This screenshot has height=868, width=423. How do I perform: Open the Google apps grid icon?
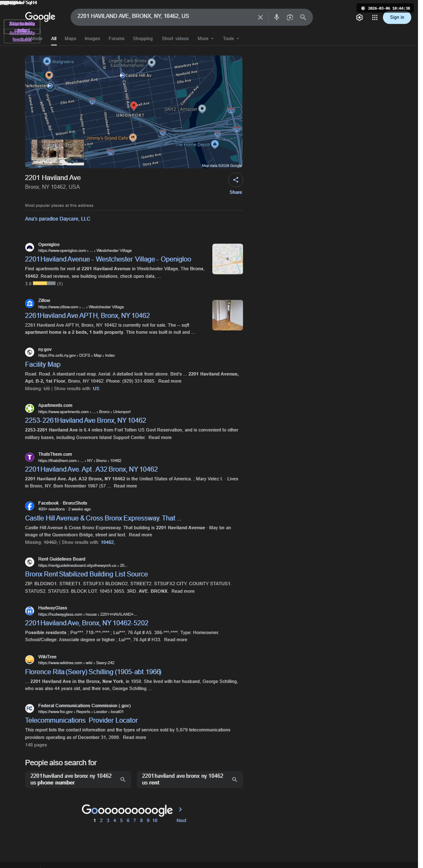click(375, 18)
